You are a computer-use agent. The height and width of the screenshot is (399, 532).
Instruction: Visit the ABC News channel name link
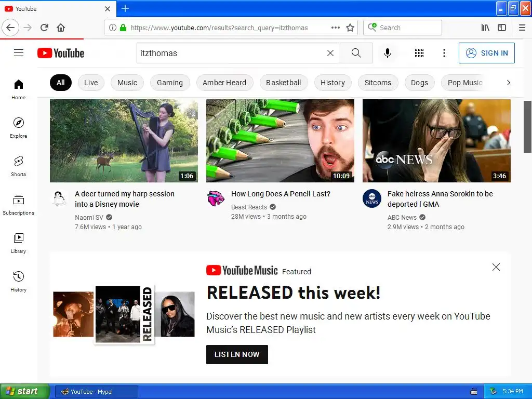click(402, 217)
